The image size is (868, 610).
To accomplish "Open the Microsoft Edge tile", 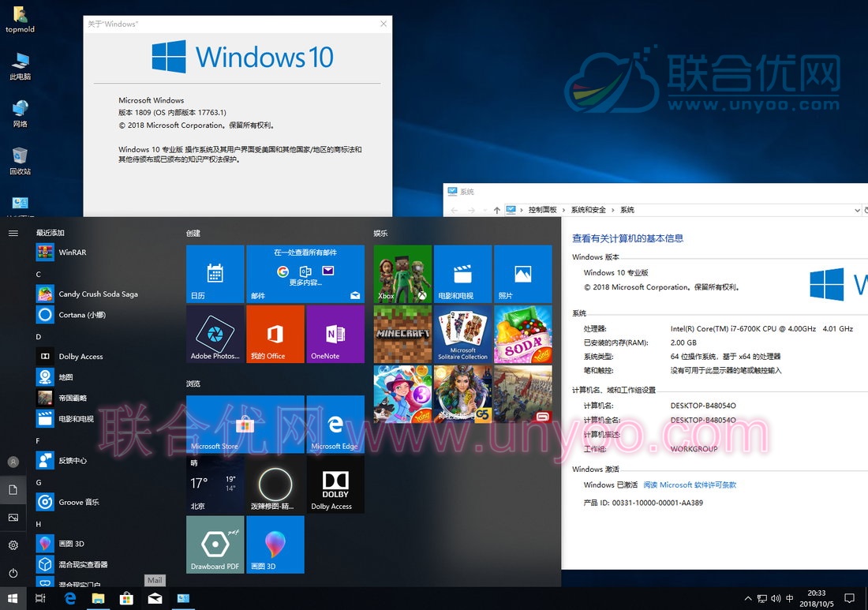I will click(x=335, y=424).
